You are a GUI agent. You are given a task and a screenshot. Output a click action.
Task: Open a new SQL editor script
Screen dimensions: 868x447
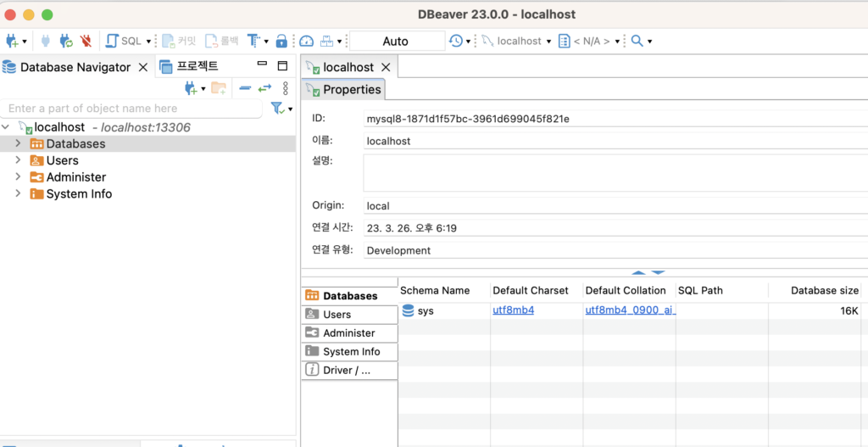124,41
